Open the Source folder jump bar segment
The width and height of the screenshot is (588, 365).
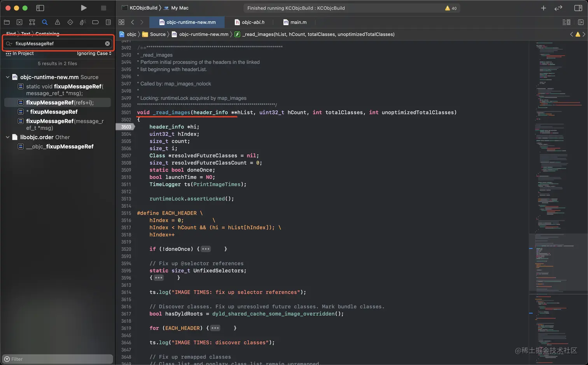(x=154, y=34)
